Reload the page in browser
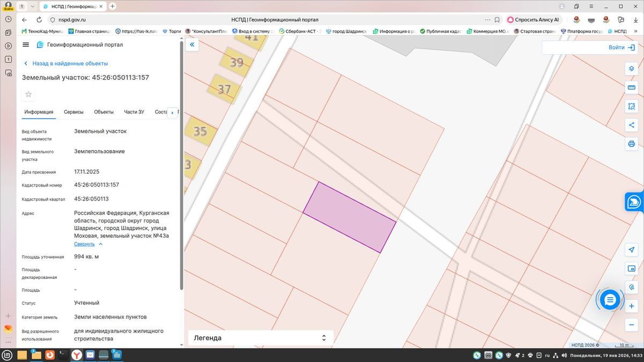644x362 pixels. pyautogui.click(x=40, y=19)
